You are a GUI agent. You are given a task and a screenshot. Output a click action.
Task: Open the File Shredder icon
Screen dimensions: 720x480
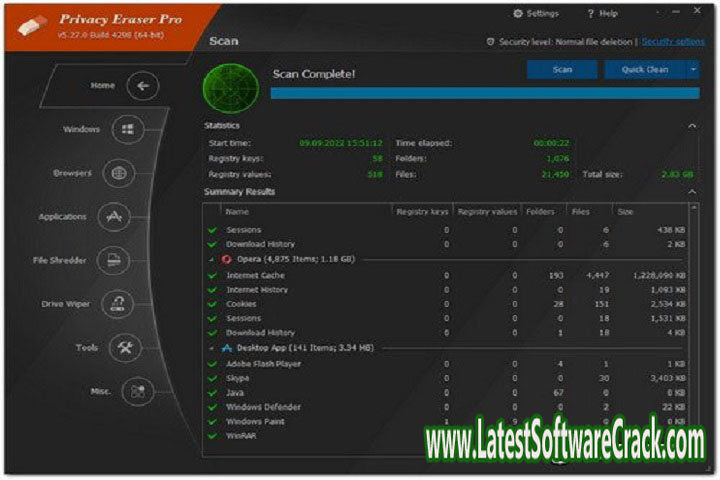coord(114,261)
